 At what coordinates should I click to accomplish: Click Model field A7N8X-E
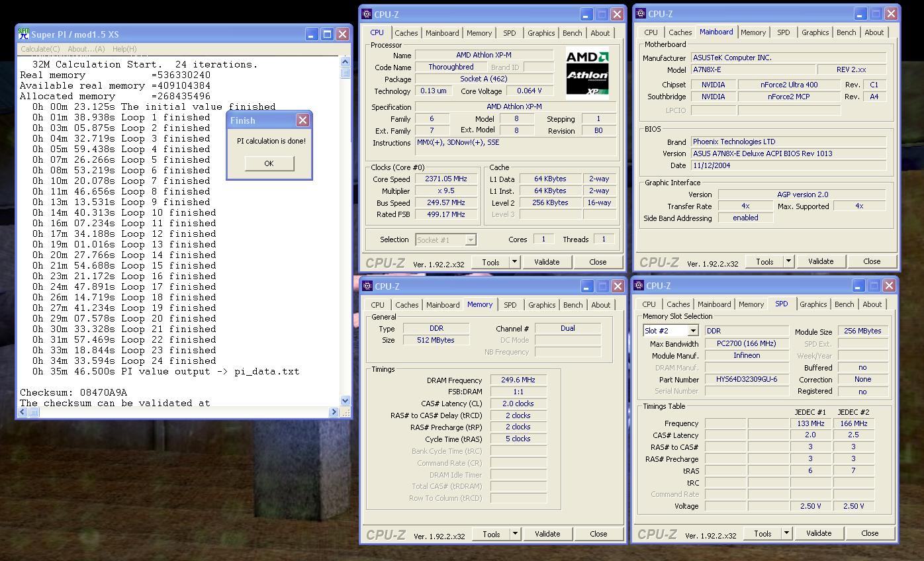click(753, 70)
